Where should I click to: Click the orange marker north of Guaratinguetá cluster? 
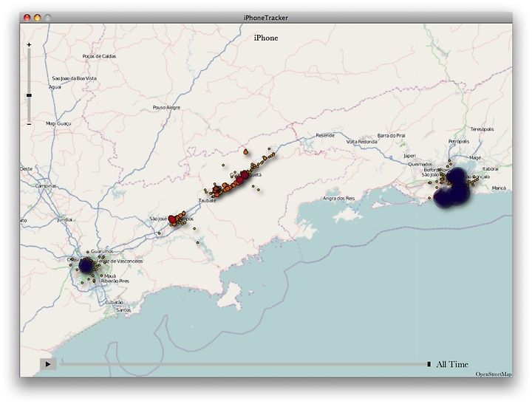[245, 152]
